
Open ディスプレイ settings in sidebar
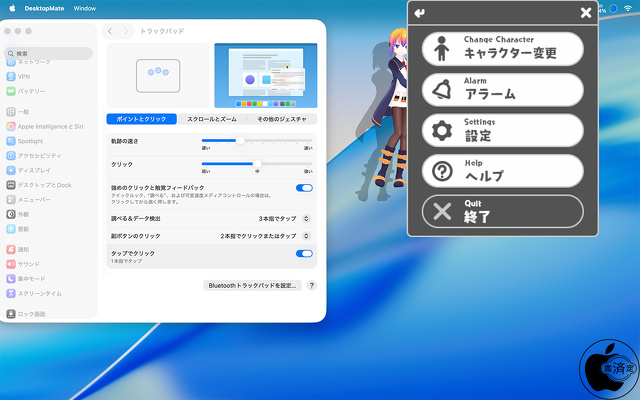(x=29, y=170)
